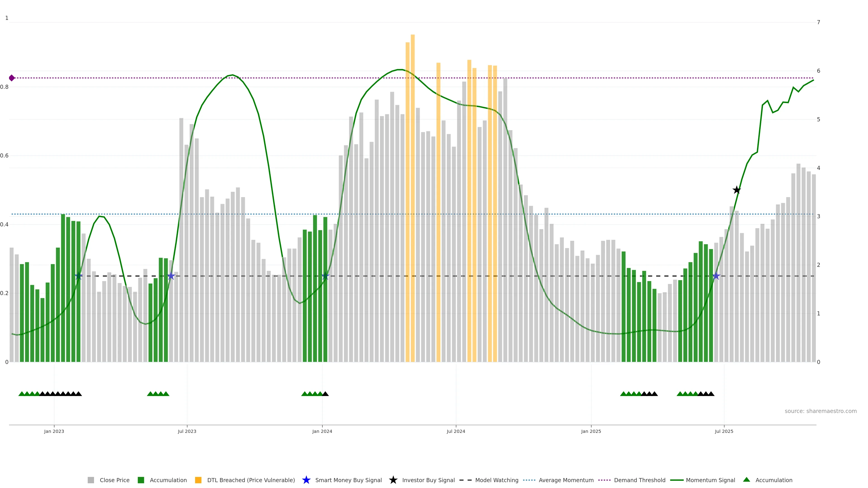The width and height of the screenshot is (868, 488).
Task: Click the Jan 2024 axis label
Action: click(x=322, y=432)
